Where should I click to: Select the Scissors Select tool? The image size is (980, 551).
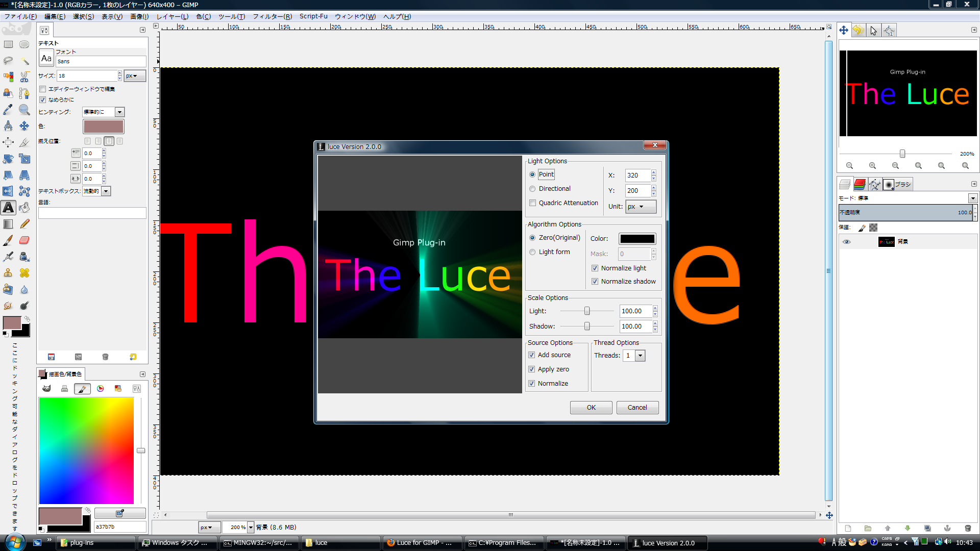24,77
